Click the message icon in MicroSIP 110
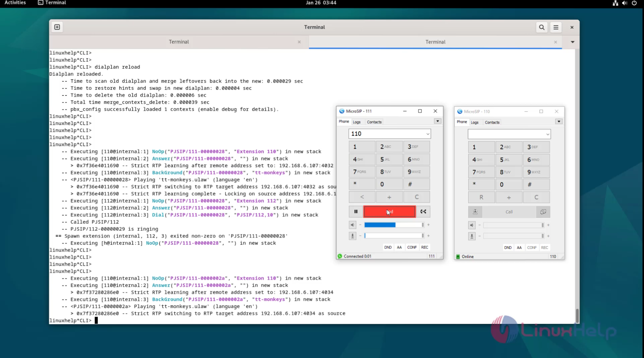The image size is (644, 358). tap(543, 212)
